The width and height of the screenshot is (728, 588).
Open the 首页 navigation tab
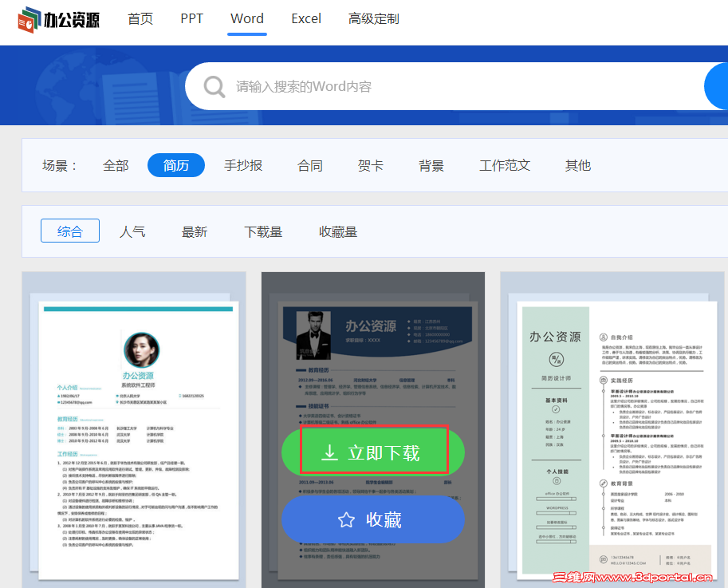140,19
